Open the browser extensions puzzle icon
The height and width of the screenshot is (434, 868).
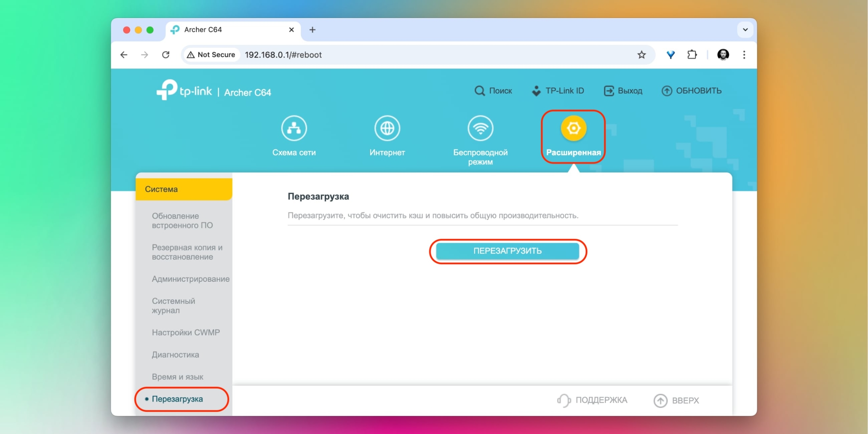[692, 55]
